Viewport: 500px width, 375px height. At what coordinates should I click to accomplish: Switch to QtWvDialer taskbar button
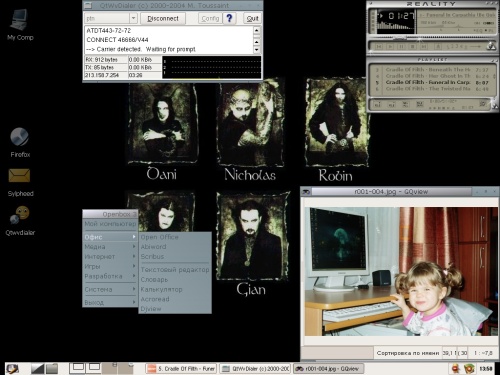pyautogui.click(x=255, y=368)
